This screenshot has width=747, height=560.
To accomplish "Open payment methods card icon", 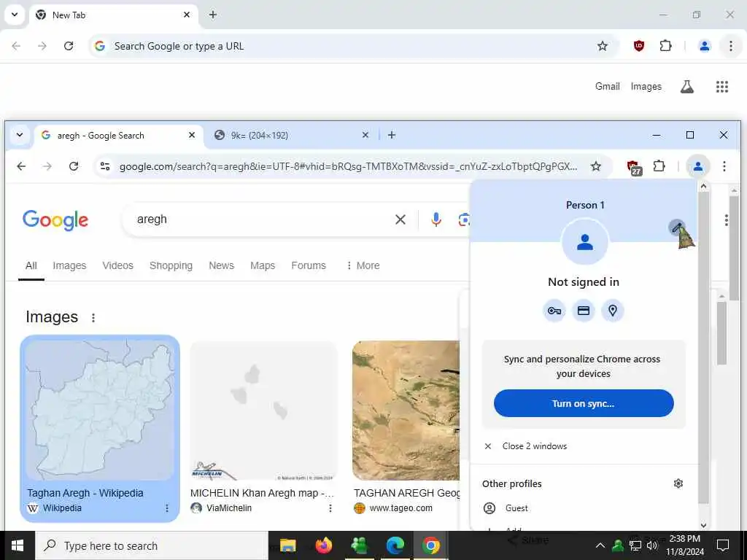I will [583, 311].
